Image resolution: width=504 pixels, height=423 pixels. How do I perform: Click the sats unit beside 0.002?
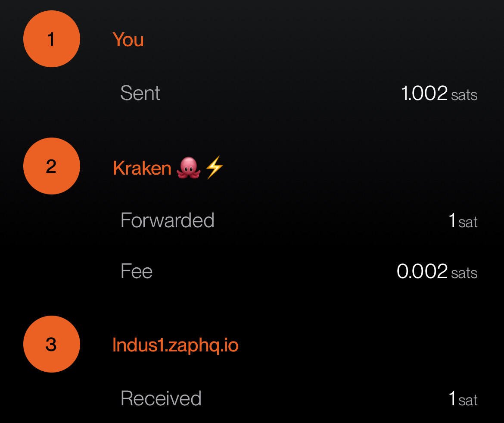tap(464, 273)
